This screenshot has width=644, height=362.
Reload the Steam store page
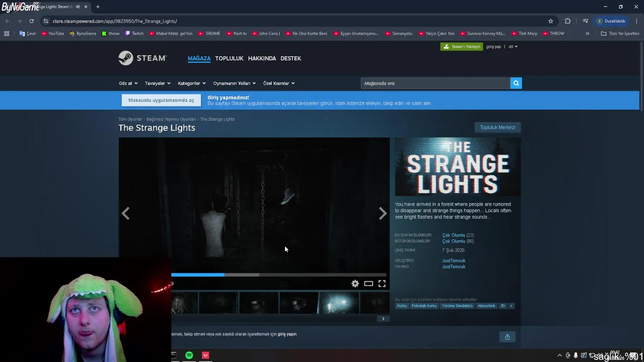point(31,21)
